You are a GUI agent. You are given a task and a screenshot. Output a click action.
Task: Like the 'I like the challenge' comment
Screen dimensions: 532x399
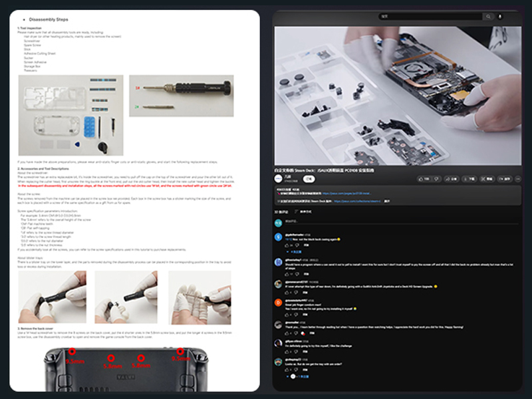pos(287,352)
